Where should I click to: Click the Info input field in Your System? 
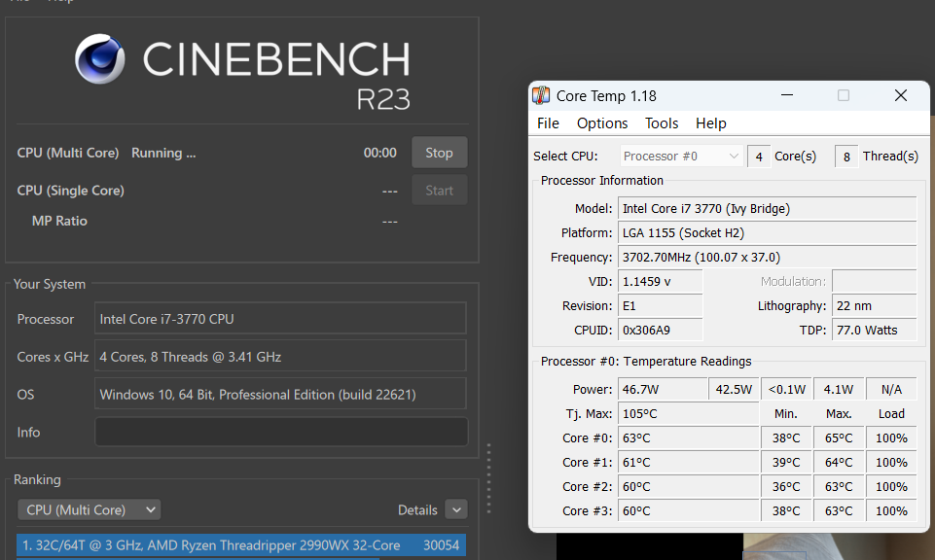(x=281, y=432)
